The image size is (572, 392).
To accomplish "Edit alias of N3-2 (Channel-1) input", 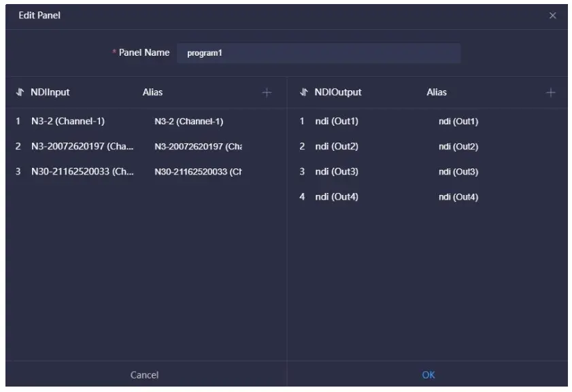I will (189, 122).
